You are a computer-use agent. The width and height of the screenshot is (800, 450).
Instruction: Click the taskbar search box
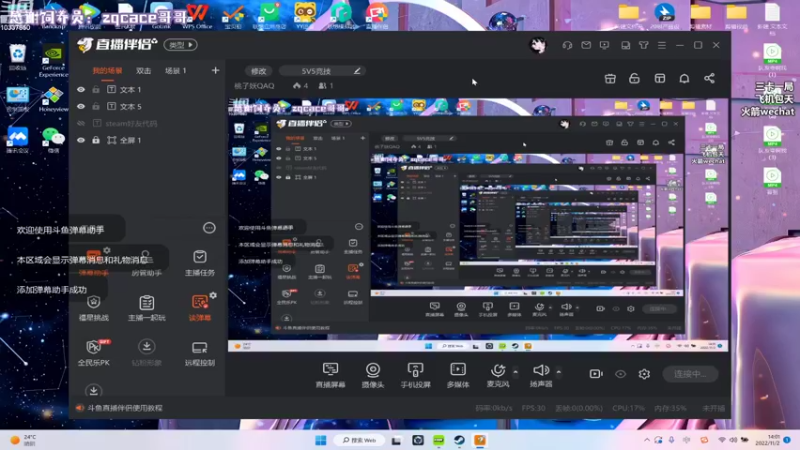tap(360, 440)
